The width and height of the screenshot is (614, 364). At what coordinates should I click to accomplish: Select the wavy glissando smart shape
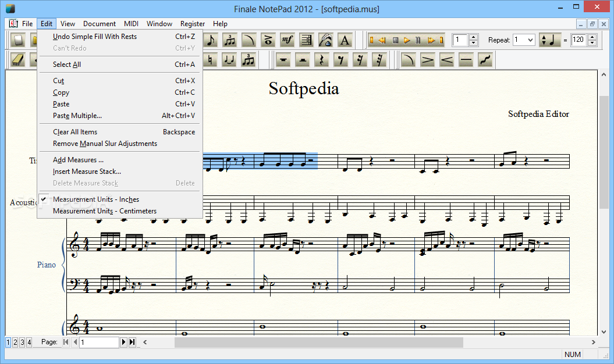tap(485, 60)
